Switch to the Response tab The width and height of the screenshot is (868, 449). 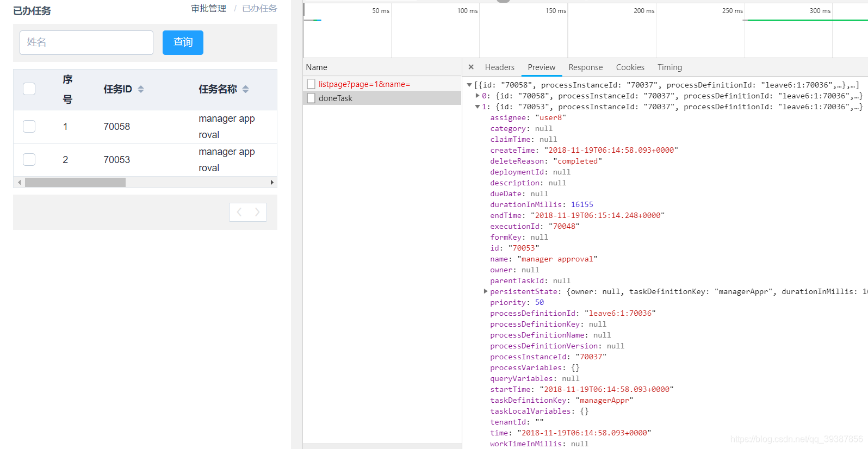(586, 67)
